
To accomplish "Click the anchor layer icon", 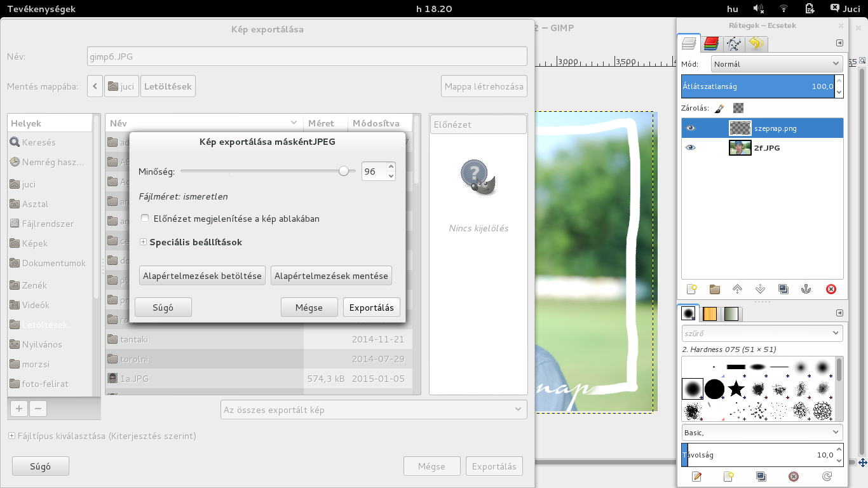I will pyautogui.click(x=806, y=289).
